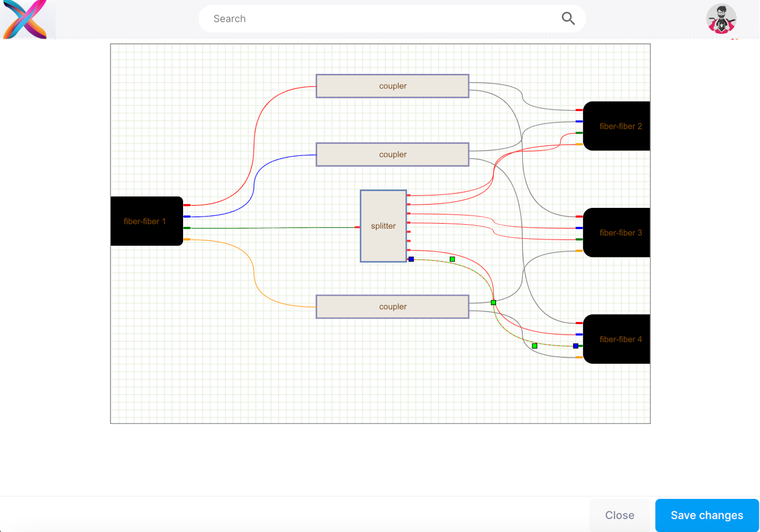The image size is (760, 532).
Task: Click the Close button
Action: pos(619,515)
